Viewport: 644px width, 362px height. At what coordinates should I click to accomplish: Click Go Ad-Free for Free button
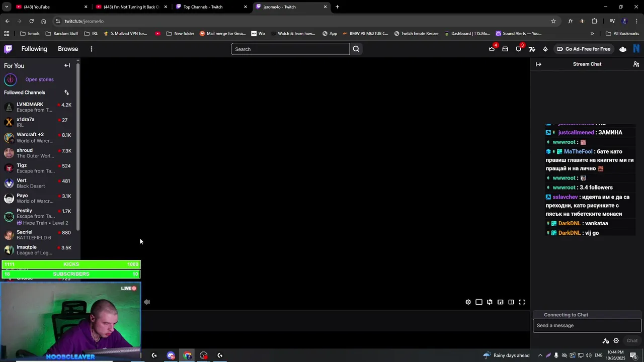pyautogui.click(x=584, y=49)
